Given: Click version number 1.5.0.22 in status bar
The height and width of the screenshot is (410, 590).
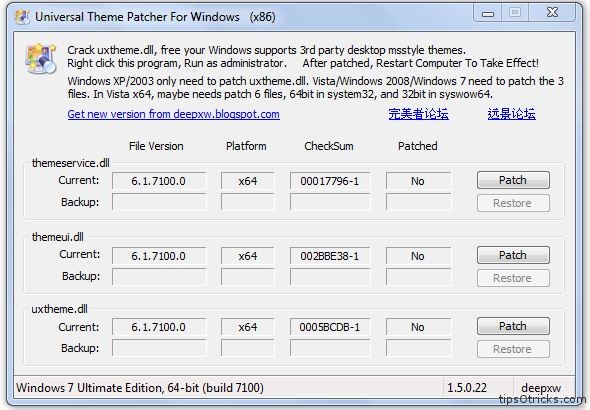Looking at the screenshot, I should [467, 388].
